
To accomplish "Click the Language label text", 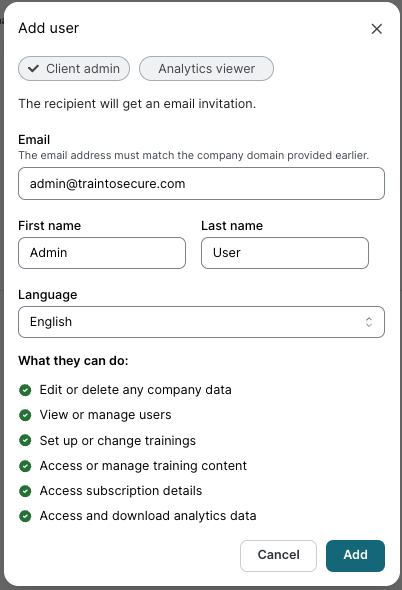I will click(48, 295).
